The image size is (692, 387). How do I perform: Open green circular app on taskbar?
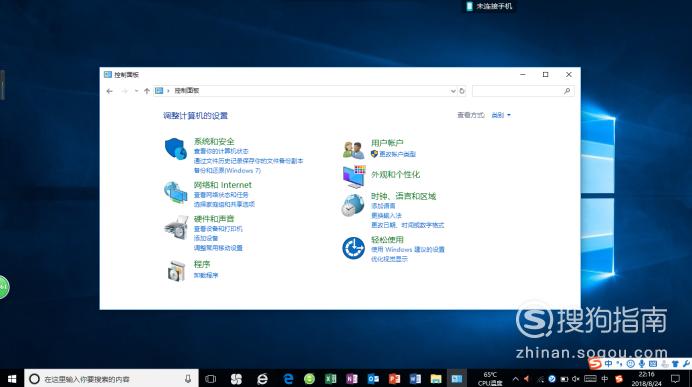tap(309, 379)
